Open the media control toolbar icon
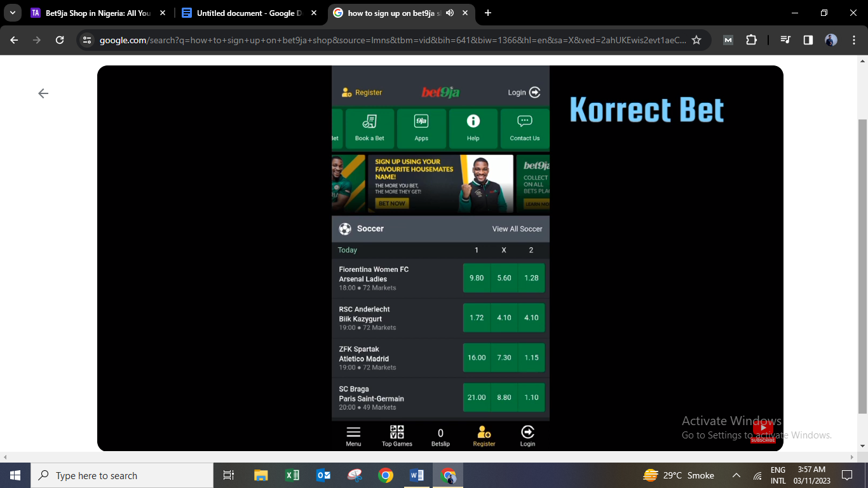The image size is (868, 488). click(786, 40)
